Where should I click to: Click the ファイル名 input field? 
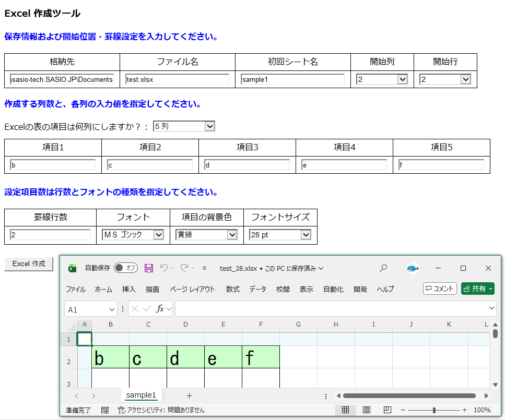(x=177, y=79)
